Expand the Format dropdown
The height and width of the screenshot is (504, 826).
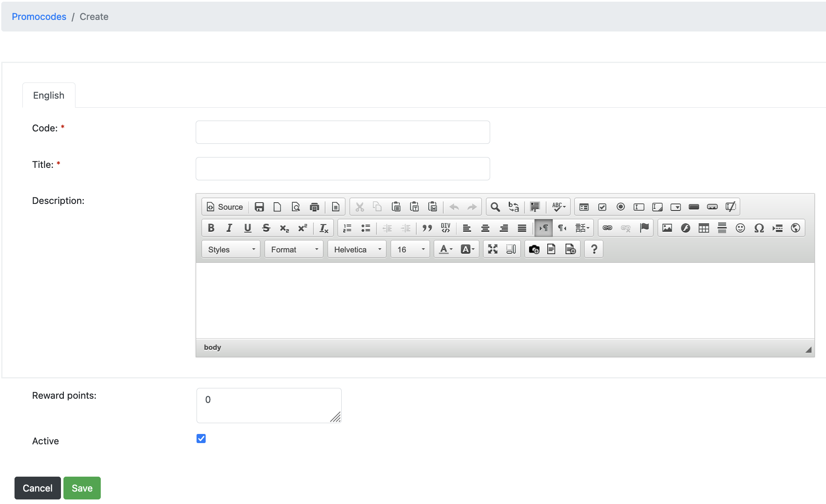[294, 250]
